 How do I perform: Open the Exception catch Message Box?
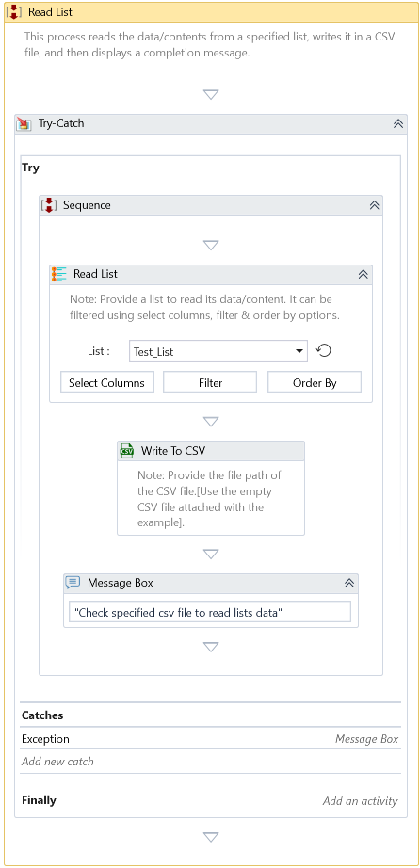tap(366, 739)
